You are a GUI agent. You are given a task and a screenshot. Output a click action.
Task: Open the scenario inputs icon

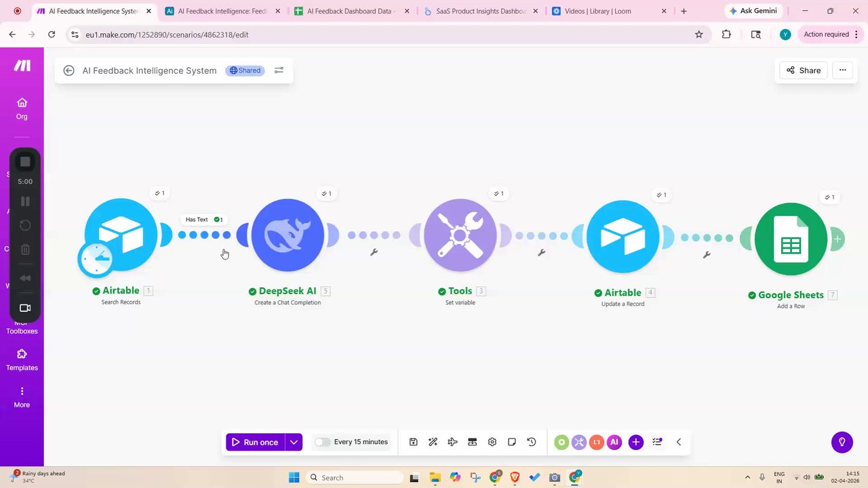[x=472, y=442]
